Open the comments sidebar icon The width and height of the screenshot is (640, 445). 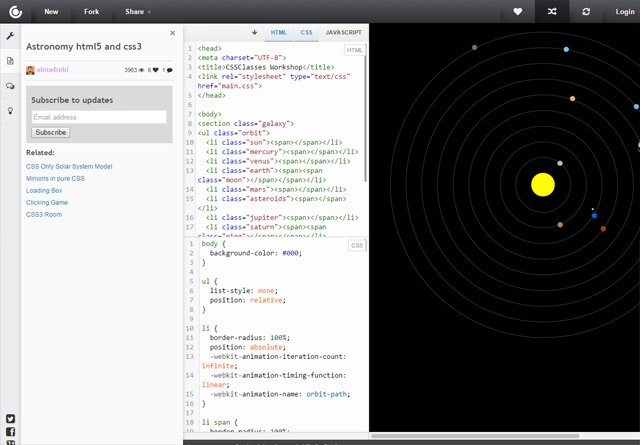click(10, 86)
